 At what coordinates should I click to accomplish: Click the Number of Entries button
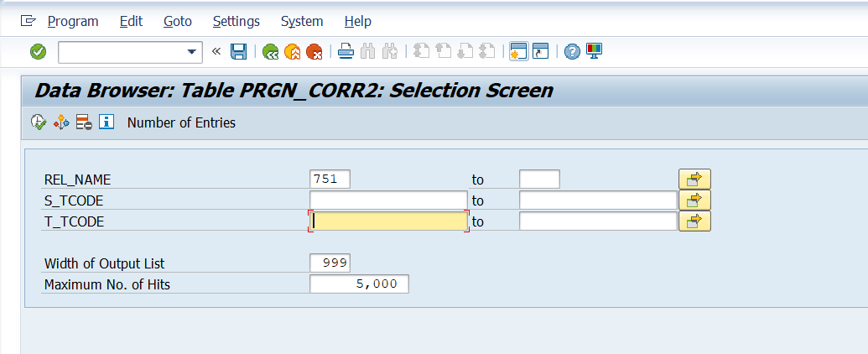182,122
